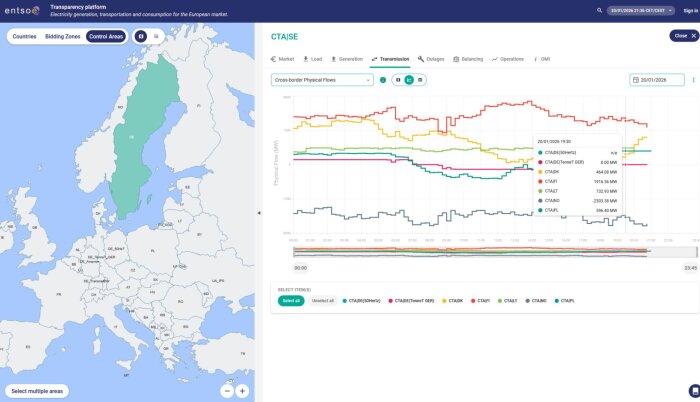This screenshot has height=402, width=700.
Task: Select the chart view icon in view switcher
Action: click(x=409, y=80)
